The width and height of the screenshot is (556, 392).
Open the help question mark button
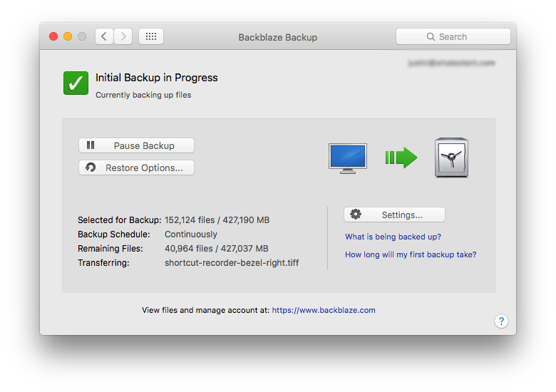(x=501, y=321)
